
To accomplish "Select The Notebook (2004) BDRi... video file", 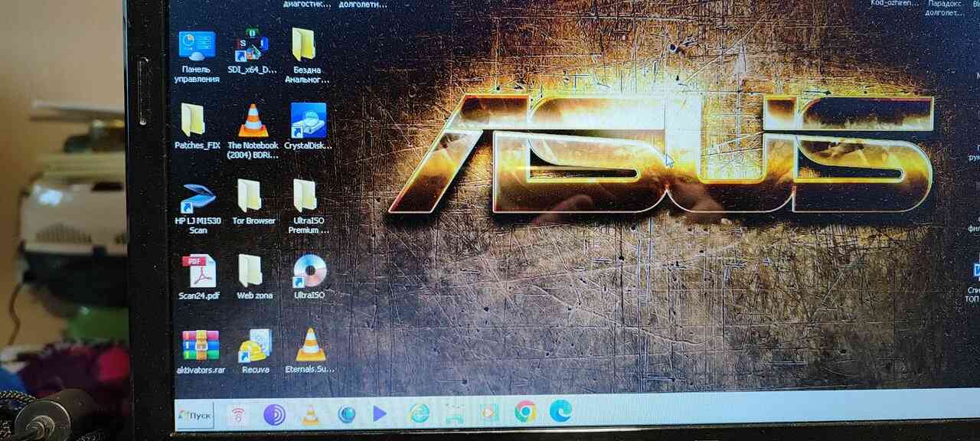I will coord(253,131).
